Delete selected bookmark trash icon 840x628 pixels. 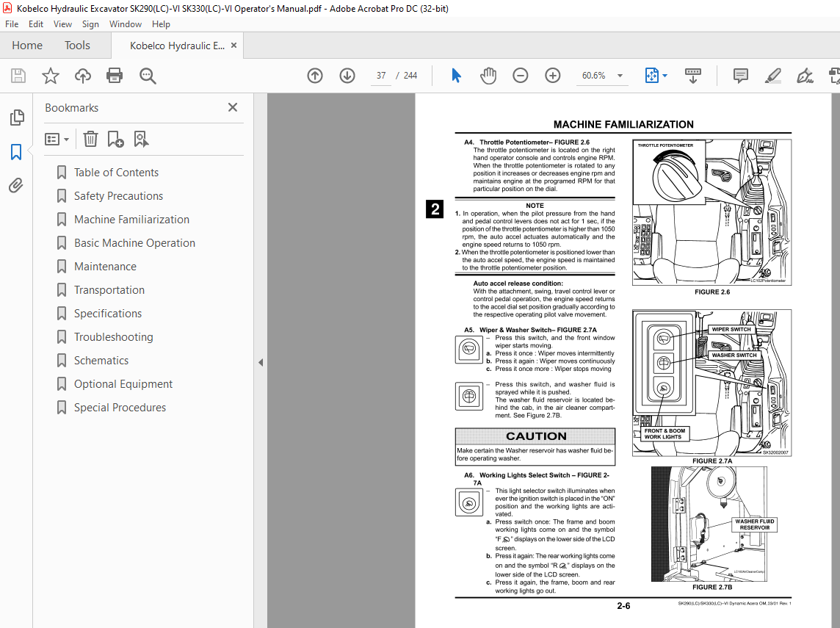90,140
